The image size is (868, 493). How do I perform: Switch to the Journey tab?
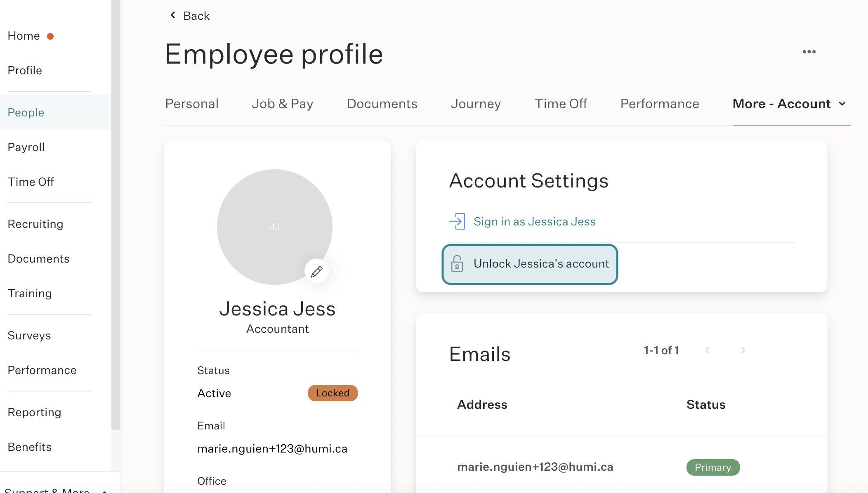click(476, 104)
